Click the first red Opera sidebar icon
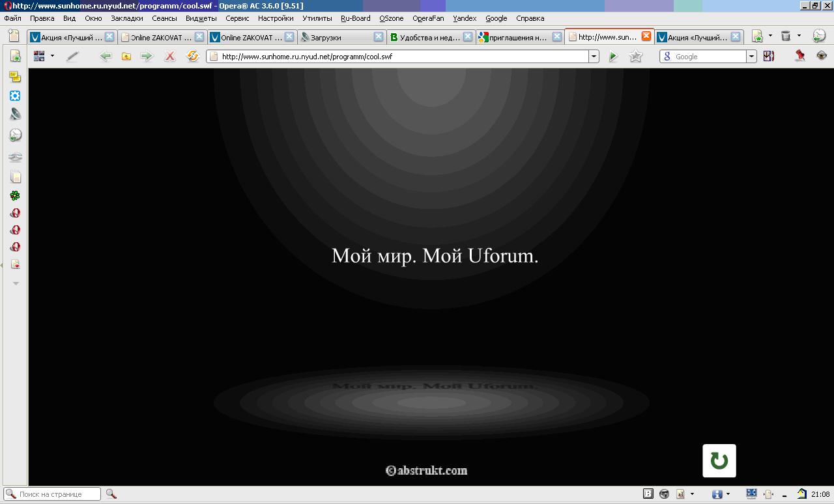Screen dimensions: 834x504 pos(15,213)
